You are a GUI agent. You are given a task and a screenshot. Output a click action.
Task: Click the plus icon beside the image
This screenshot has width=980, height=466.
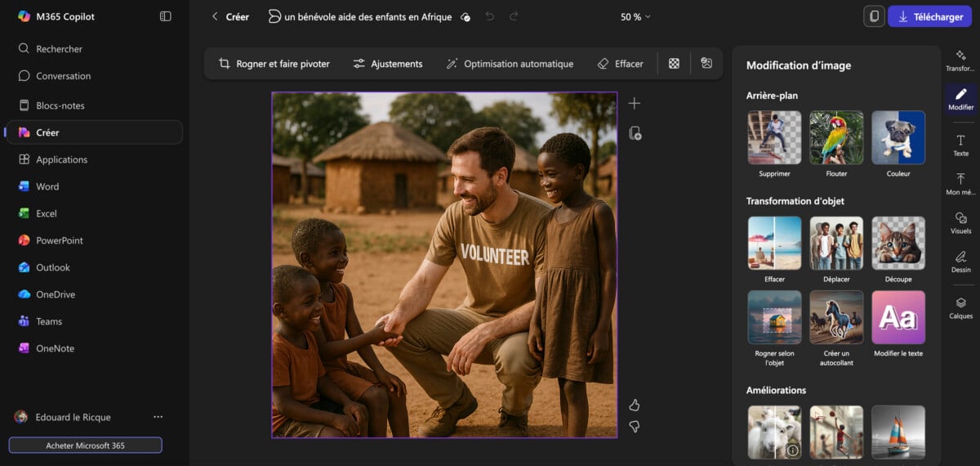click(635, 103)
